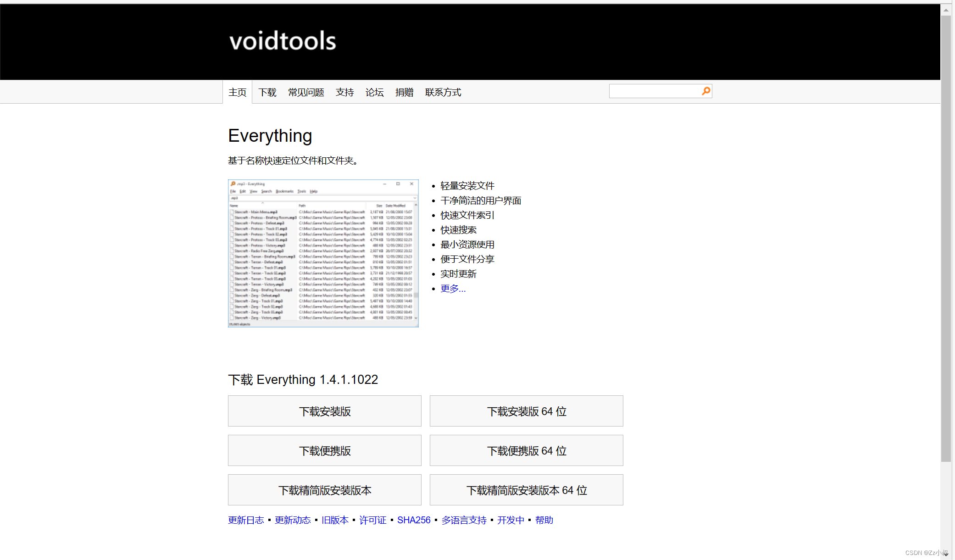Click the vertical scrollbar thumb
The image size is (955, 560).
pos(946,238)
